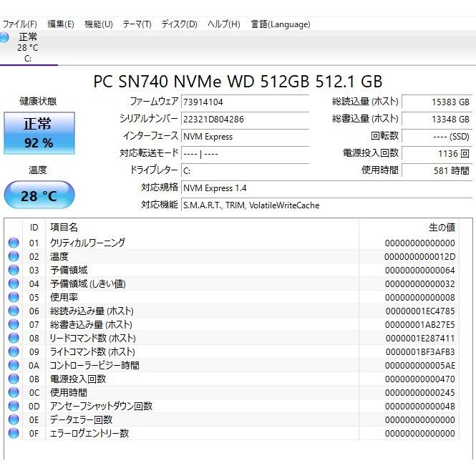Select the 使用率 item name
This screenshot has height=476, width=476.
pyautogui.click(x=64, y=297)
